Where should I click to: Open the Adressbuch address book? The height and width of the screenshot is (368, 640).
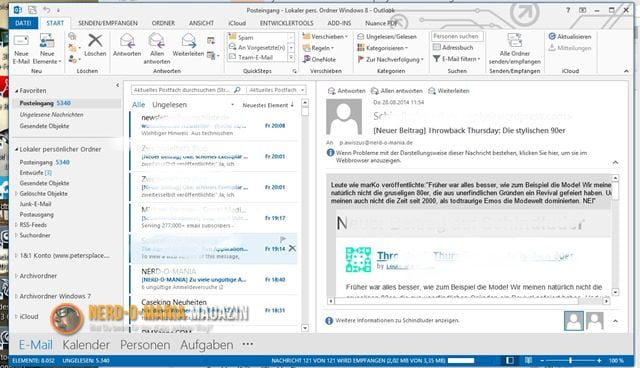[453, 47]
